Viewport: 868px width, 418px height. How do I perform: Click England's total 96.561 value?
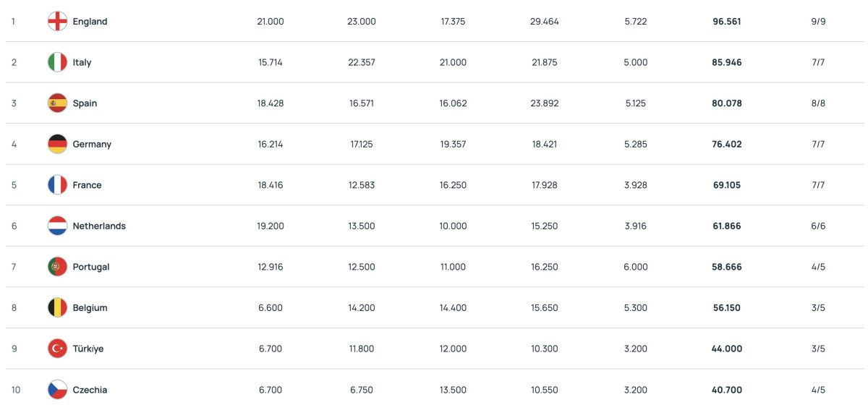(727, 22)
